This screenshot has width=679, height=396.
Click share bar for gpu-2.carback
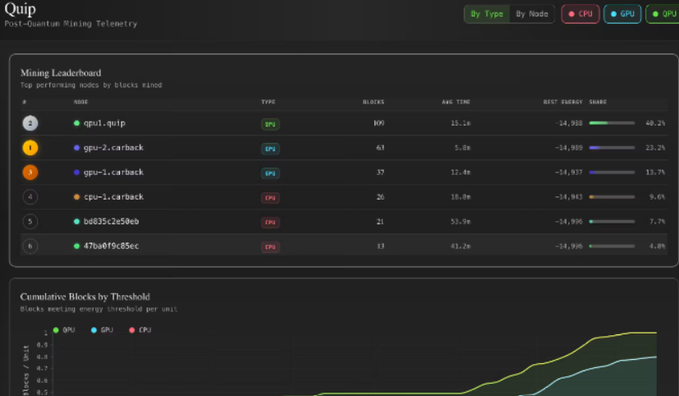coord(612,148)
